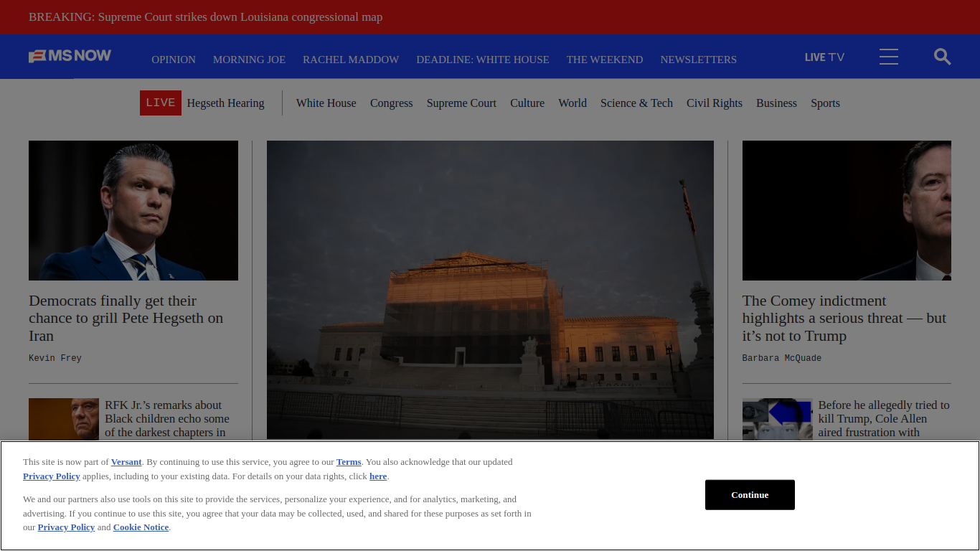Select the White House topic
980x551 pixels.
tap(326, 103)
